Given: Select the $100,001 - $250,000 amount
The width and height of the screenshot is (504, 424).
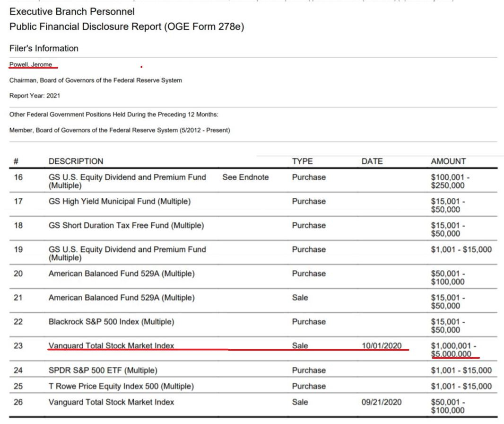Looking at the screenshot, I should (450, 181).
